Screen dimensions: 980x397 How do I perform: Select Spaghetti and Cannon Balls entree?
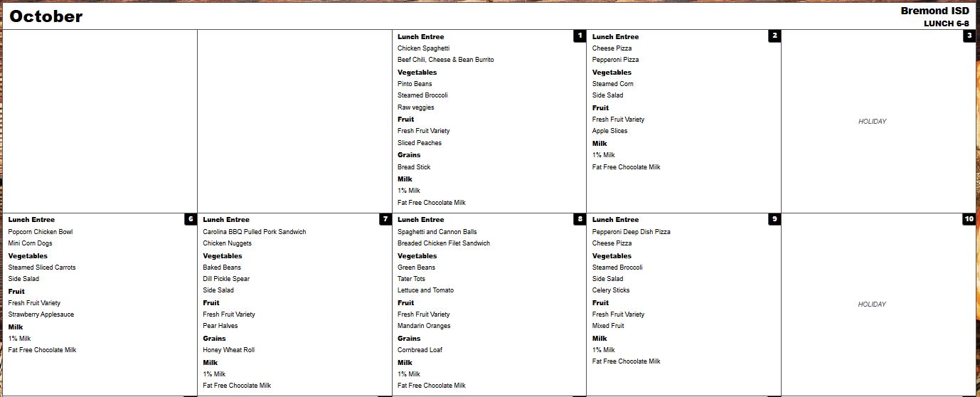click(437, 232)
